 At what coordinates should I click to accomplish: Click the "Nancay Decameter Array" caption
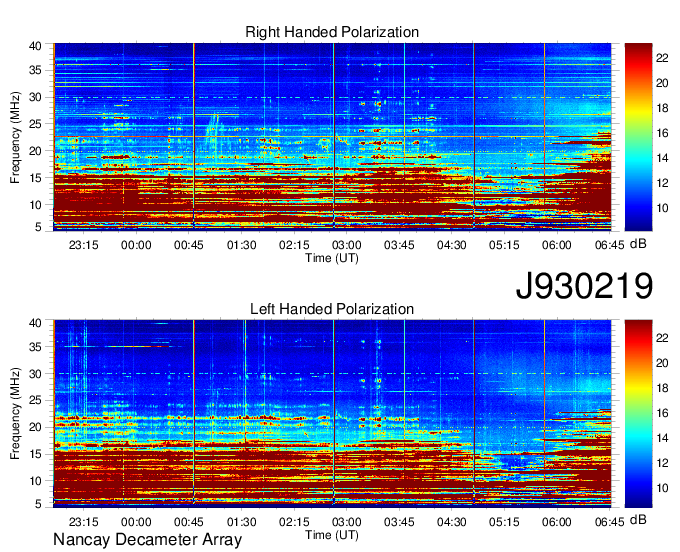147,540
